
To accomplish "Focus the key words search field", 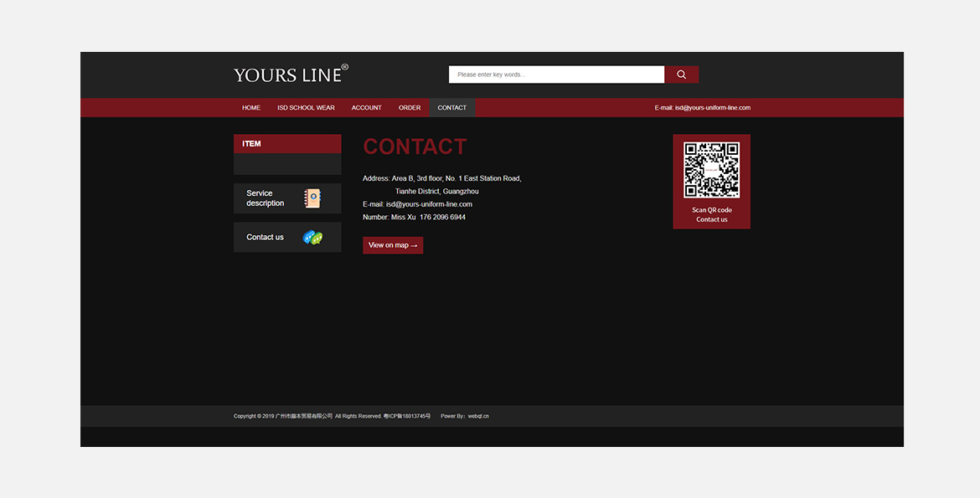I will click(556, 74).
